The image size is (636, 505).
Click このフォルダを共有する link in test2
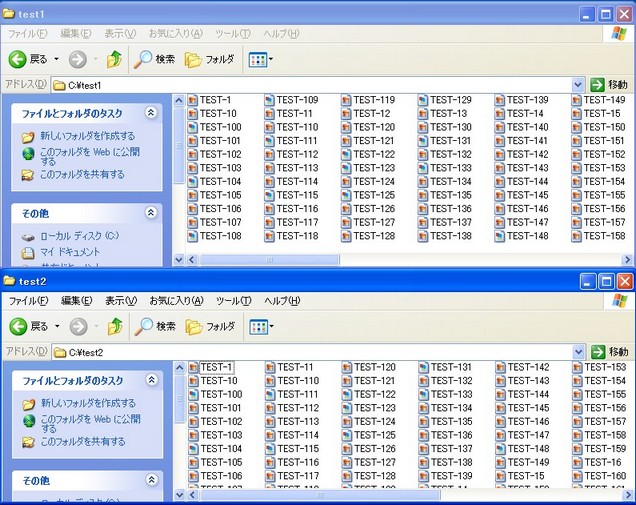coord(82,441)
